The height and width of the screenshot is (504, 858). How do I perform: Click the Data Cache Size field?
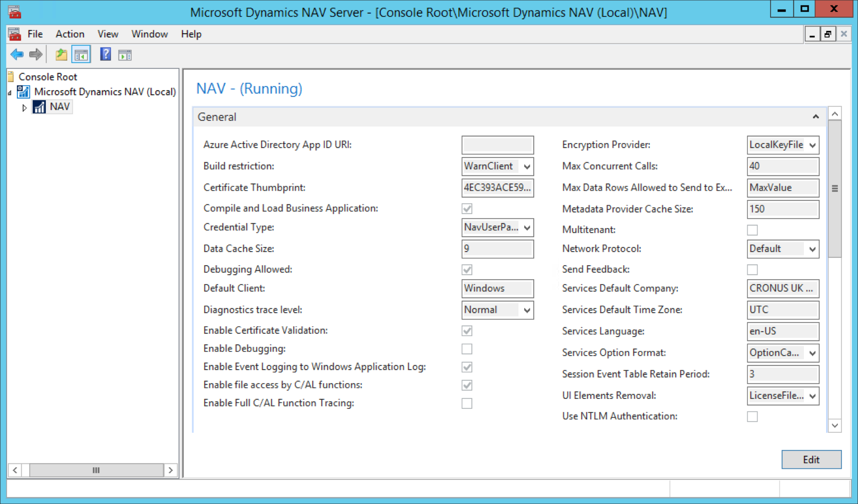click(x=498, y=249)
